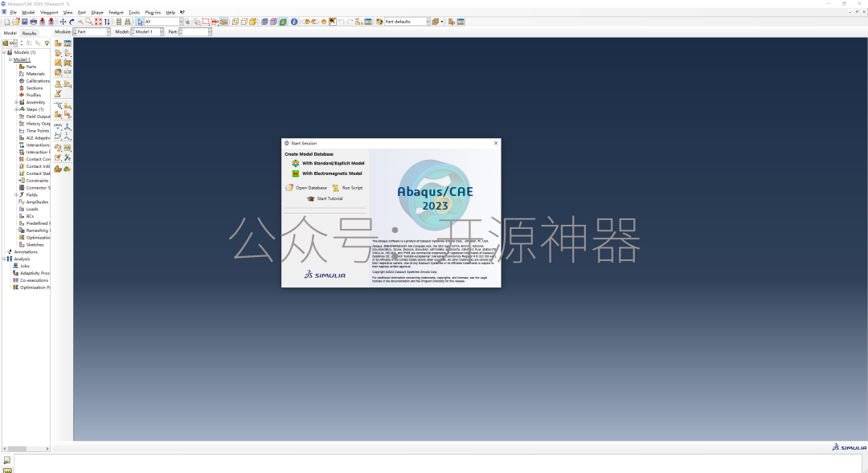Open the empty Part dropdown in context bar
The width and height of the screenshot is (868, 473).
[195, 32]
